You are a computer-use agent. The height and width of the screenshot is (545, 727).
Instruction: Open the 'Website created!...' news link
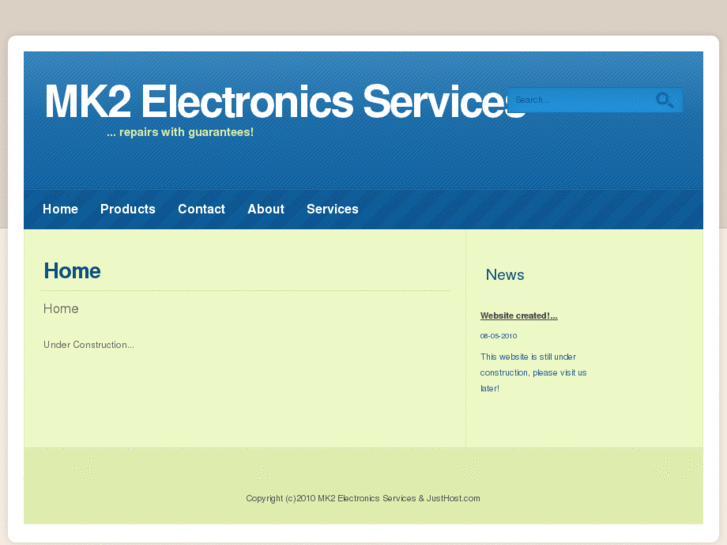519,316
